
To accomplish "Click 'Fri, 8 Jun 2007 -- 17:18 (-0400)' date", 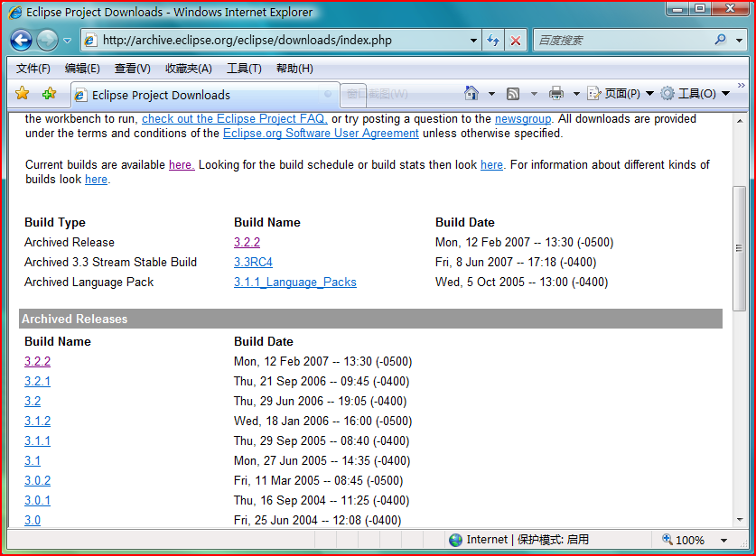I will coord(516,262).
